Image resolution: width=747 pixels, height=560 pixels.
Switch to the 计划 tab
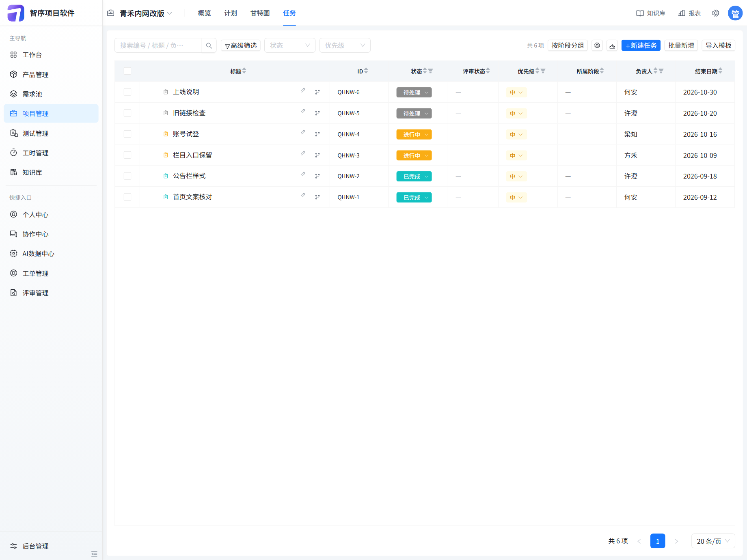pos(231,13)
